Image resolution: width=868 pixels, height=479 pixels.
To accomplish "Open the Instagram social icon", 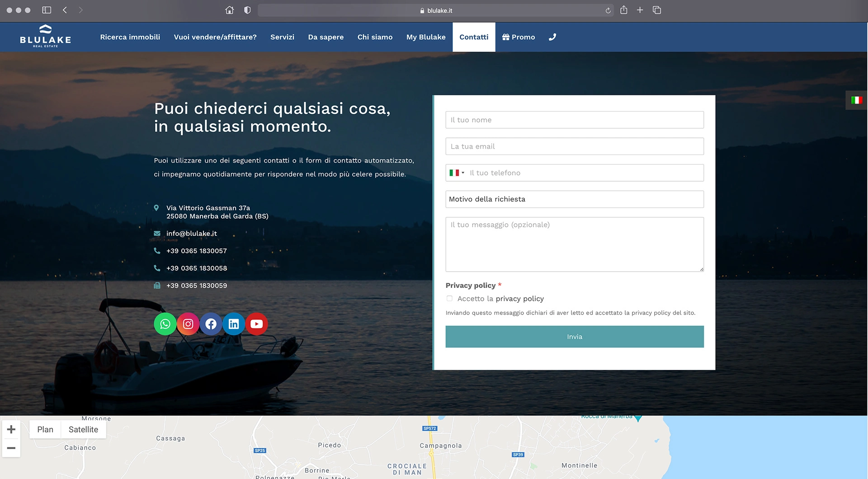I will point(188,324).
